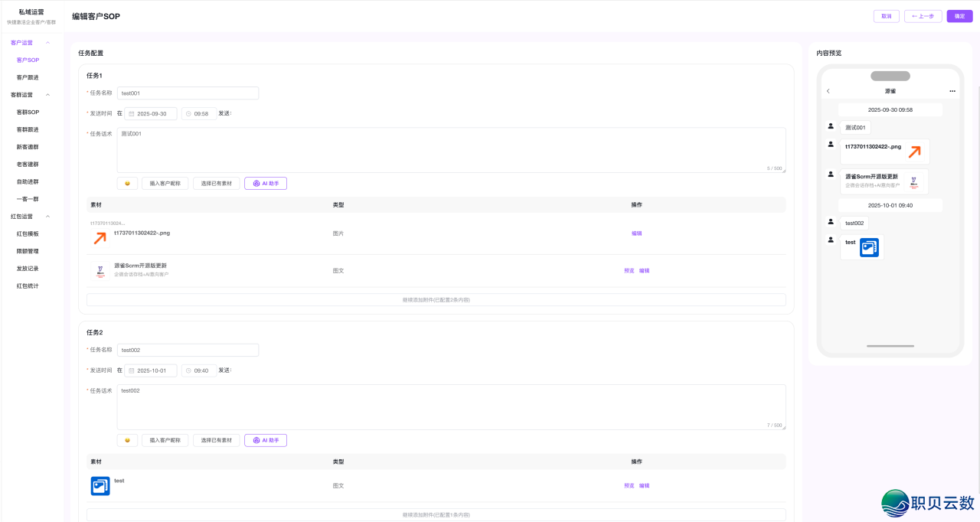Viewport: 980px width, 522px height.
Task: Open the emoji picker in 任务2
Action: click(127, 440)
